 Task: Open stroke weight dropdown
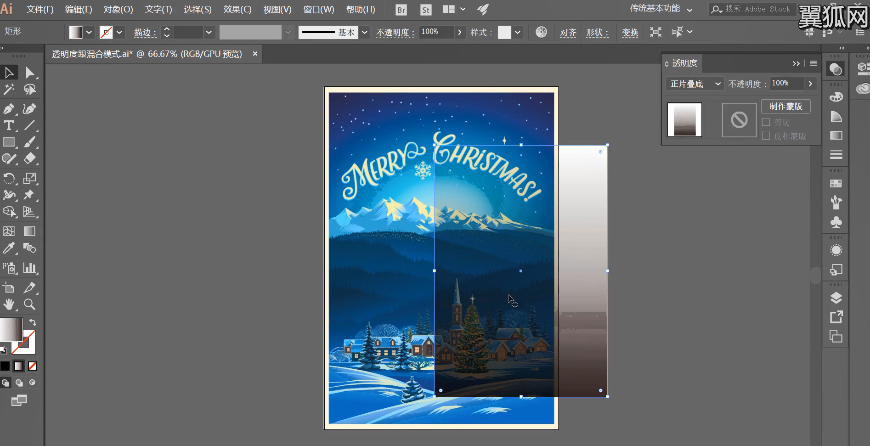tap(209, 33)
